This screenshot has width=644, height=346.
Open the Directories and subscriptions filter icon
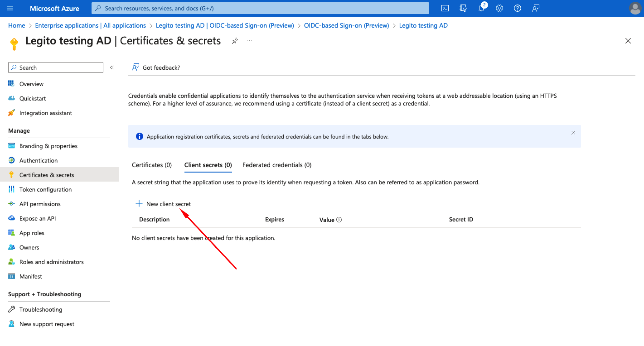click(x=463, y=8)
